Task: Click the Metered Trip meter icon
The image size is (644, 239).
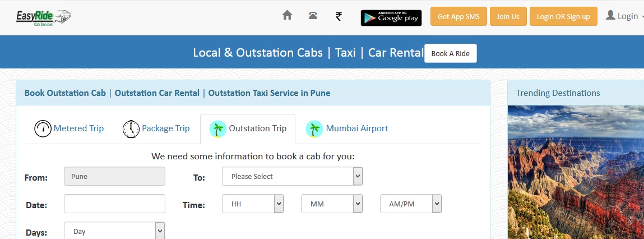Action: tap(43, 128)
